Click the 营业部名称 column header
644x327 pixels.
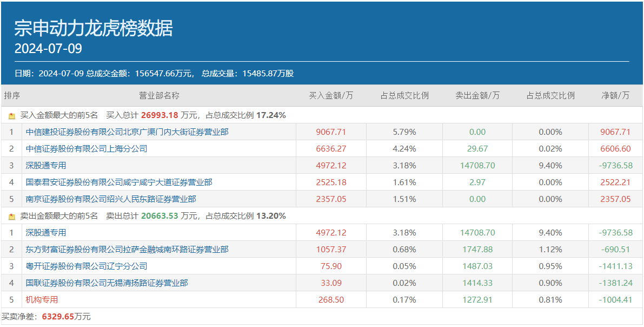click(159, 96)
